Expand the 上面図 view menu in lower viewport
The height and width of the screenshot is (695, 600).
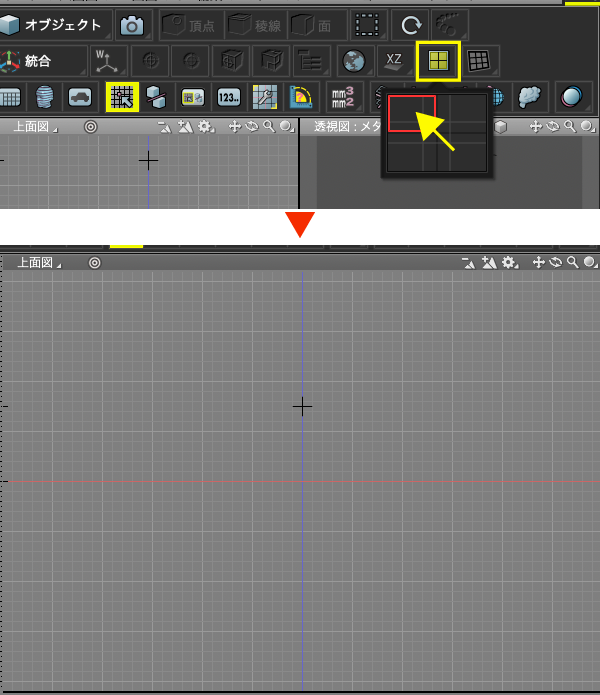click(38, 263)
